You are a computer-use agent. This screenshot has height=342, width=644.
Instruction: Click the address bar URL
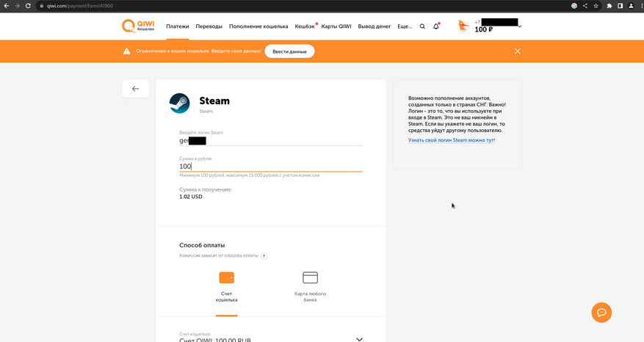click(x=80, y=6)
